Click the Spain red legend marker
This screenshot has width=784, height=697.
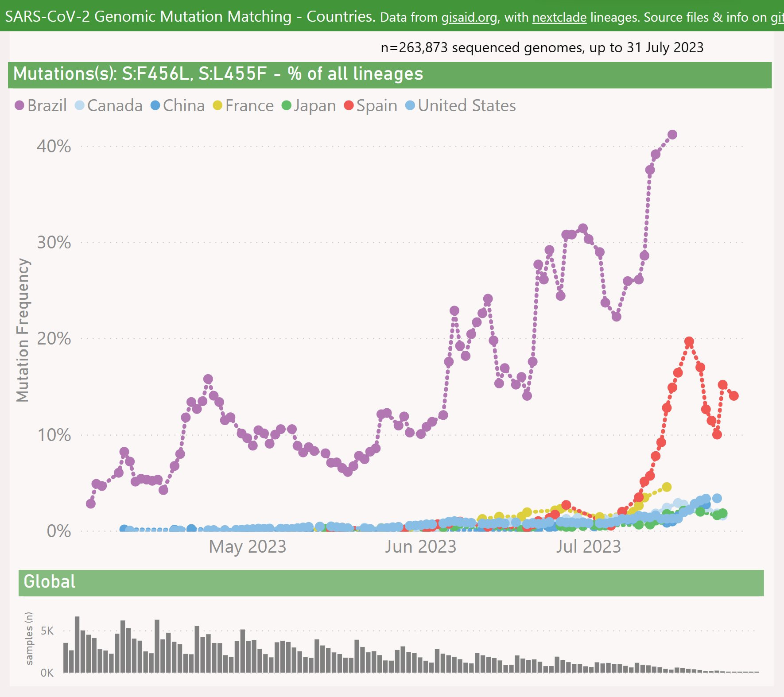coord(349,105)
